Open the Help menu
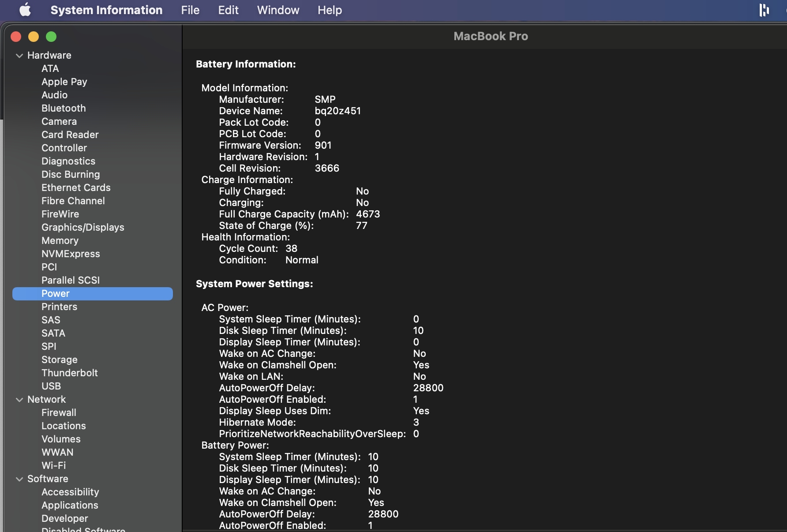The height and width of the screenshot is (532, 787). tap(330, 10)
